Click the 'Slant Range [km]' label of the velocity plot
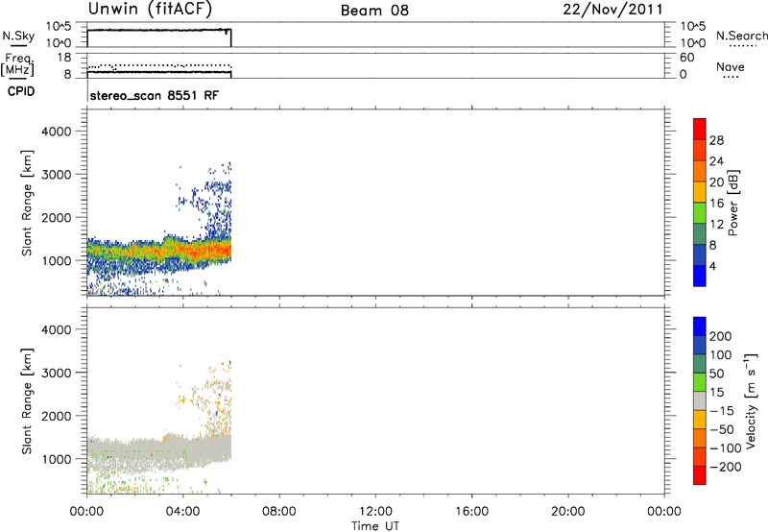The width and height of the screenshot is (768, 532). click(27, 400)
